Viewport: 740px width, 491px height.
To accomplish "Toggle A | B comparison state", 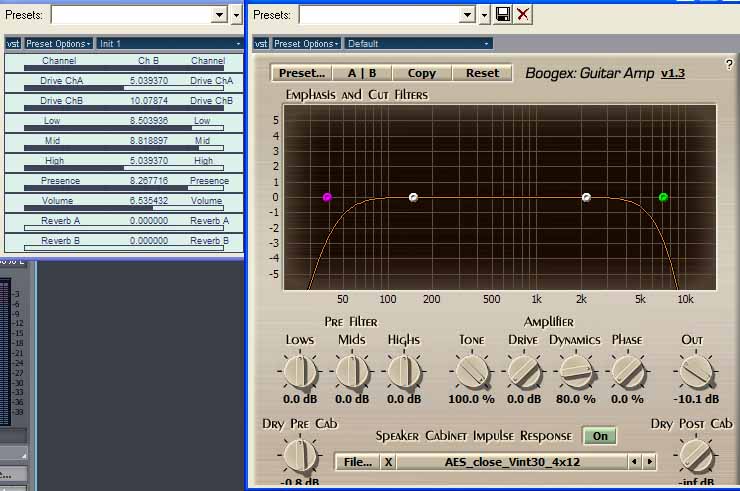I will coord(362,73).
